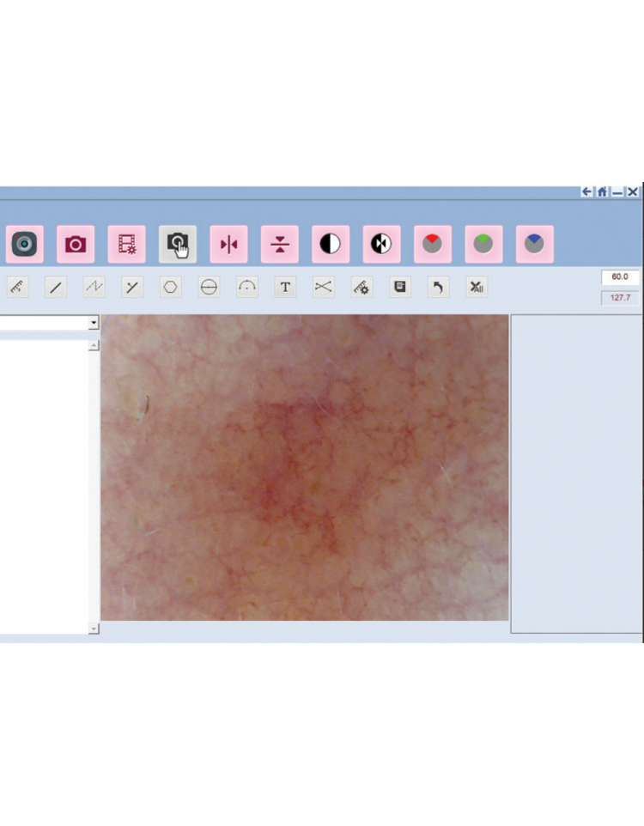This screenshot has width=644, height=826.
Task: Toggle the green color channel
Action: pyautogui.click(x=483, y=245)
